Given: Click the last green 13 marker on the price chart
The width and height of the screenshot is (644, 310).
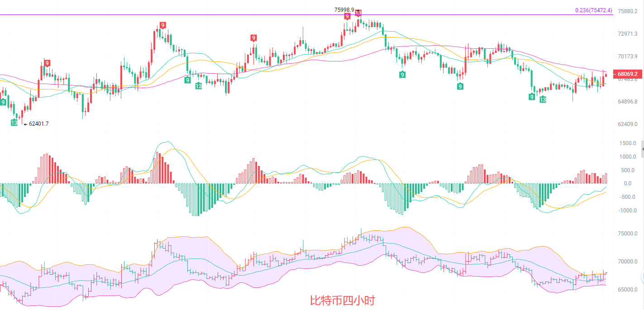Looking at the screenshot, I should coord(542,99).
